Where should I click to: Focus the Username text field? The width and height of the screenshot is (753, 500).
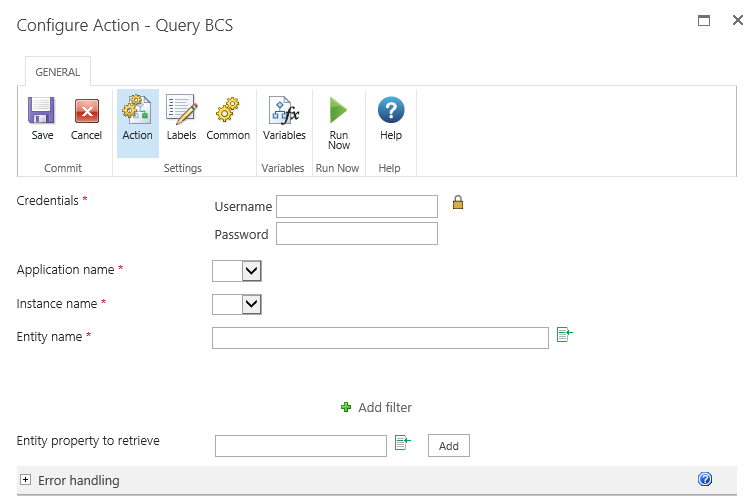[x=357, y=206]
